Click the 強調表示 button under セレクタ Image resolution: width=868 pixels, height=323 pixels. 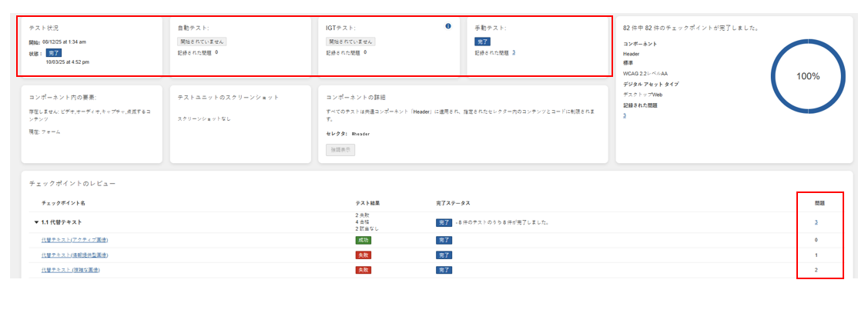tap(340, 149)
